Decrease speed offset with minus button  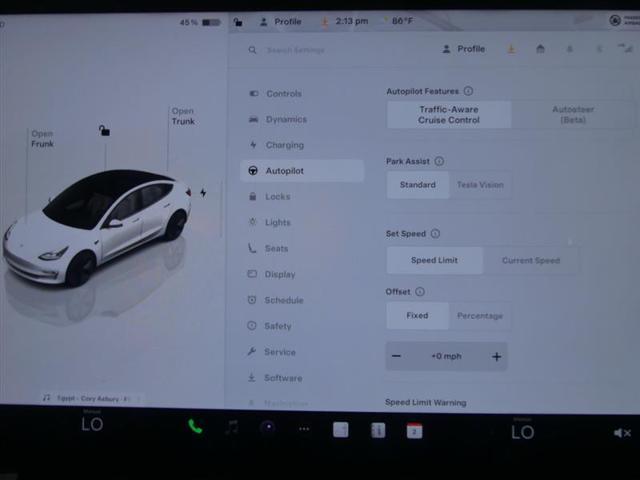[x=396, y=356]
